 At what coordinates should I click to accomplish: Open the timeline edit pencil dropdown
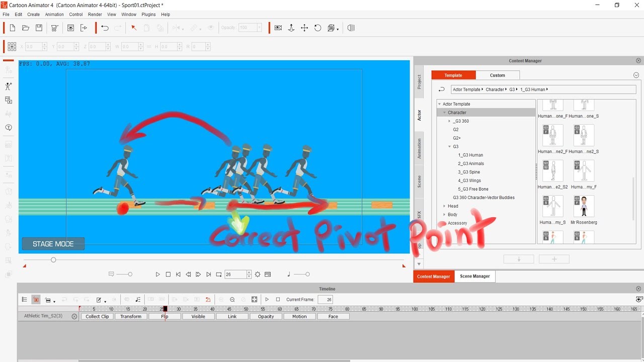pos(101,300)
